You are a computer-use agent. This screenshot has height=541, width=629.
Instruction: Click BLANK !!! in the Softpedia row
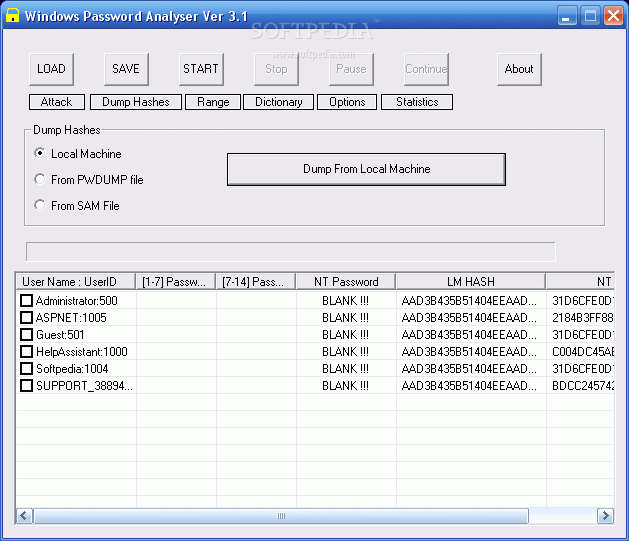pyautogui.click(x=345, y=369)
